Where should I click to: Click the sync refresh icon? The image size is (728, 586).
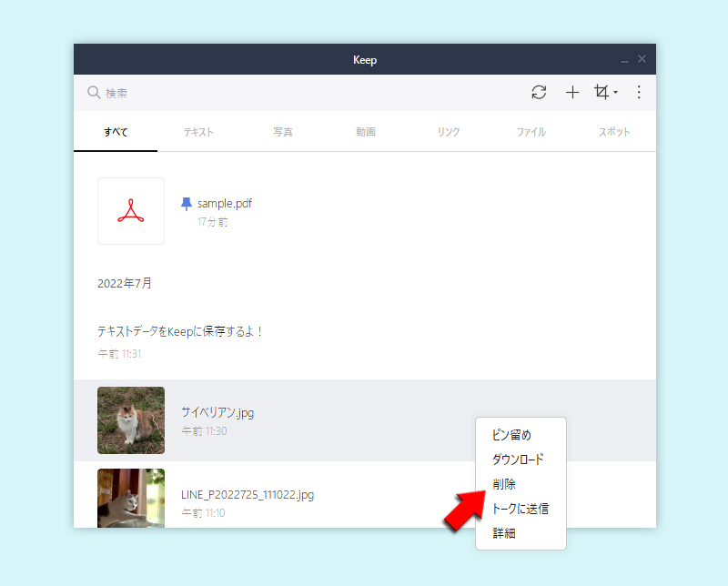(x=539, y=92)
